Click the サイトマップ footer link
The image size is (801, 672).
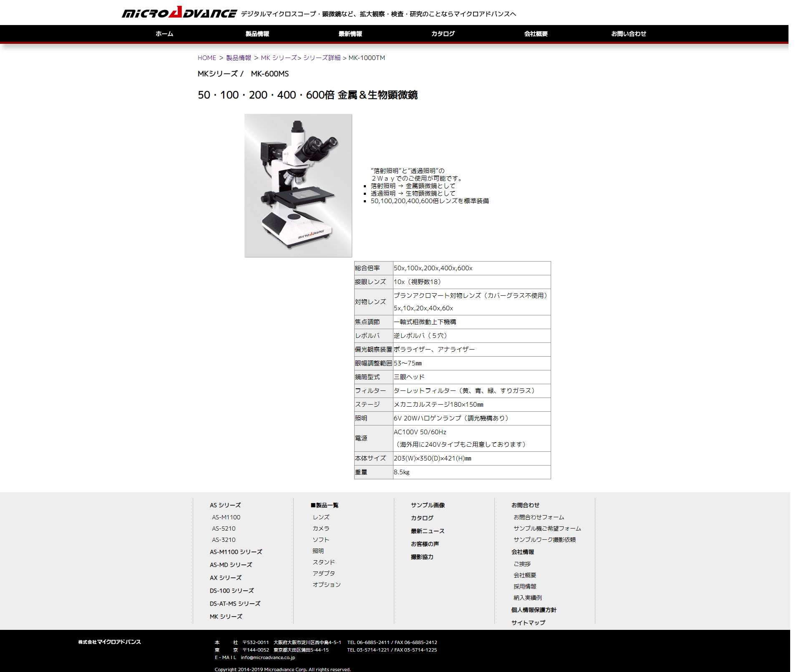click(x=528, y=623)
